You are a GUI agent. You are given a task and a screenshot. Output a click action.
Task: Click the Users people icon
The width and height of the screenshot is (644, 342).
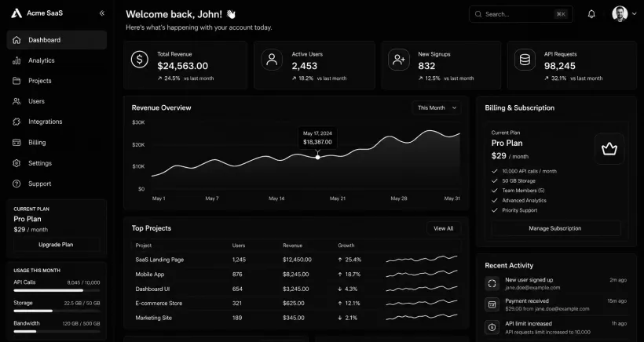click(x=16, y=101)
